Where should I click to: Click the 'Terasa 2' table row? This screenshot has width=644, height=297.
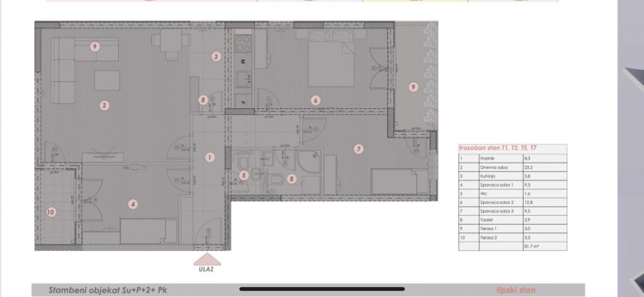tap(513, 237)
